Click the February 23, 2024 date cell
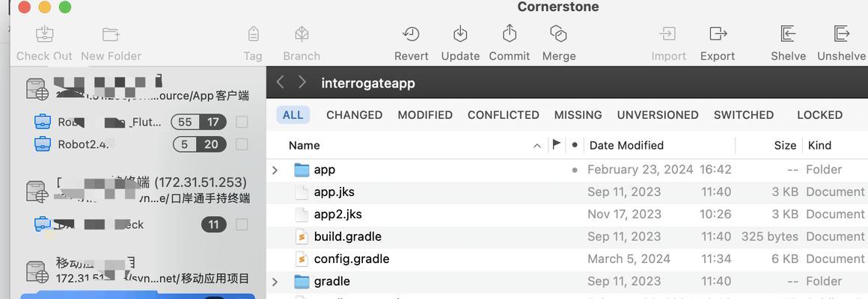 pyautogui.click(x=640, y=170)
